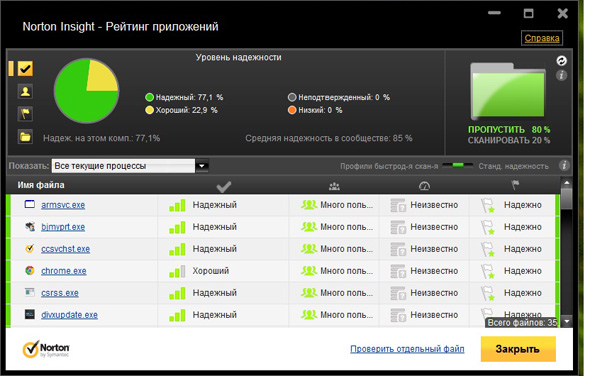The image size is (590, 376).
Task: Click stability flag icon in ccsvchst.exe row
Action: 488,249
